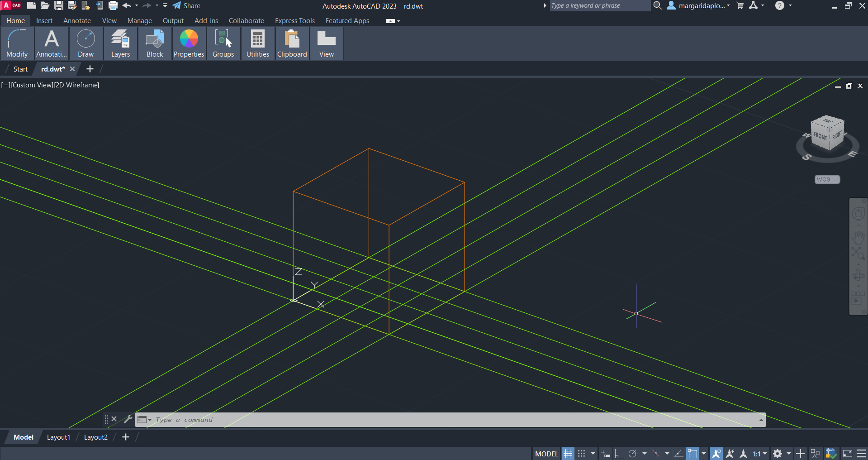Viewport: 868px width, 460px height.
Task: Click the MODEL space button in status bar
Action: [546, 454]
